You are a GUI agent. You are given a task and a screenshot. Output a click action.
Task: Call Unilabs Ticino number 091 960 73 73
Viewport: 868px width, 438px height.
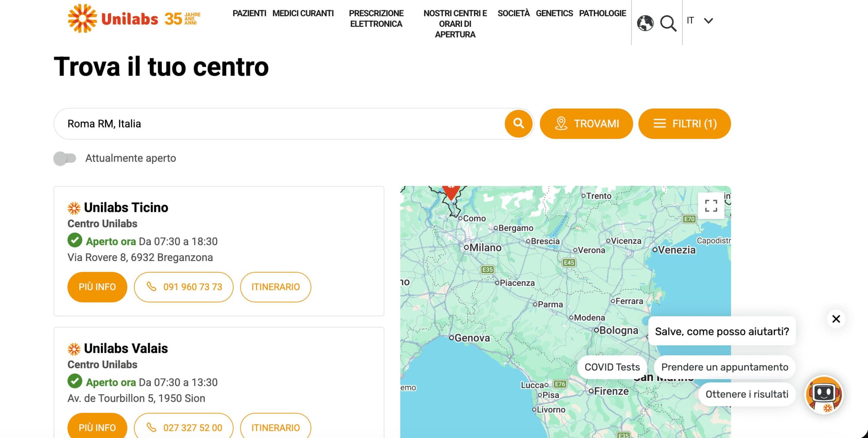coord(183,287)
